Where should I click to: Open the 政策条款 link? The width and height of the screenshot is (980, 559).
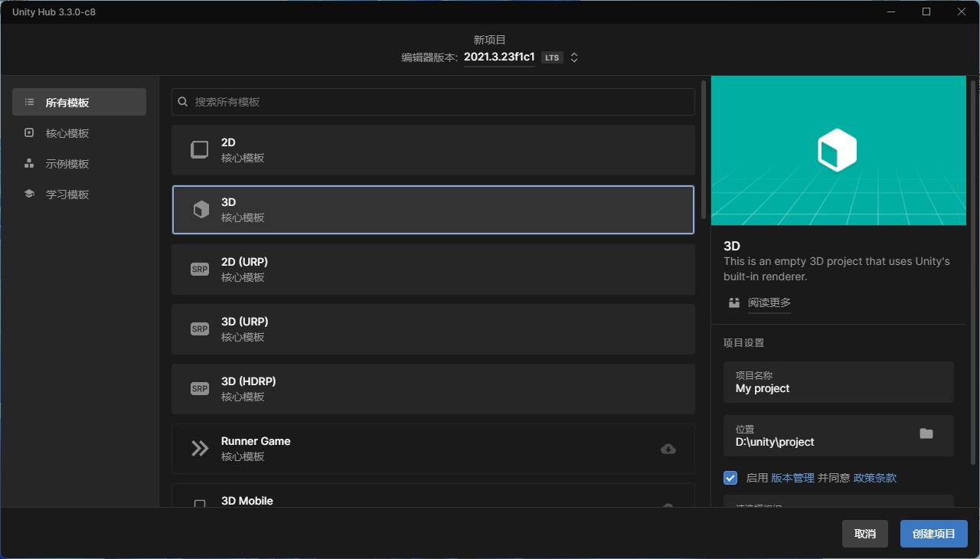pyautogui.click(x=875, y=478)
